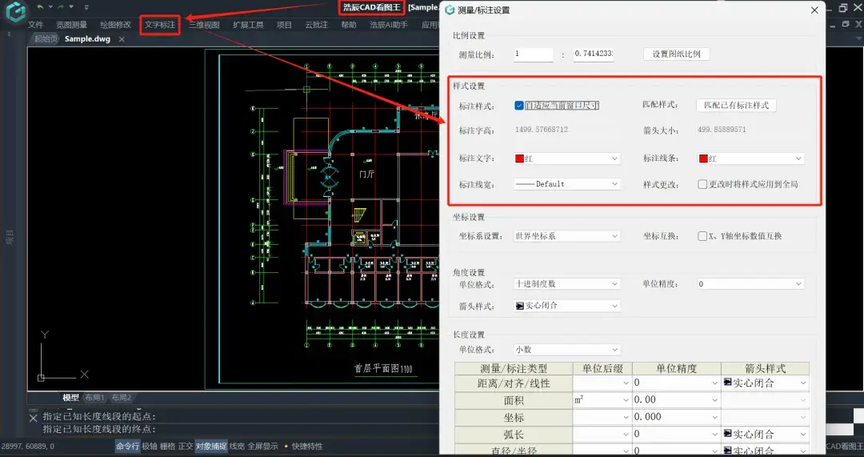Check X、Y轴坐标数值互换 checkbox
Screen dimensions: 864x457
702,236
